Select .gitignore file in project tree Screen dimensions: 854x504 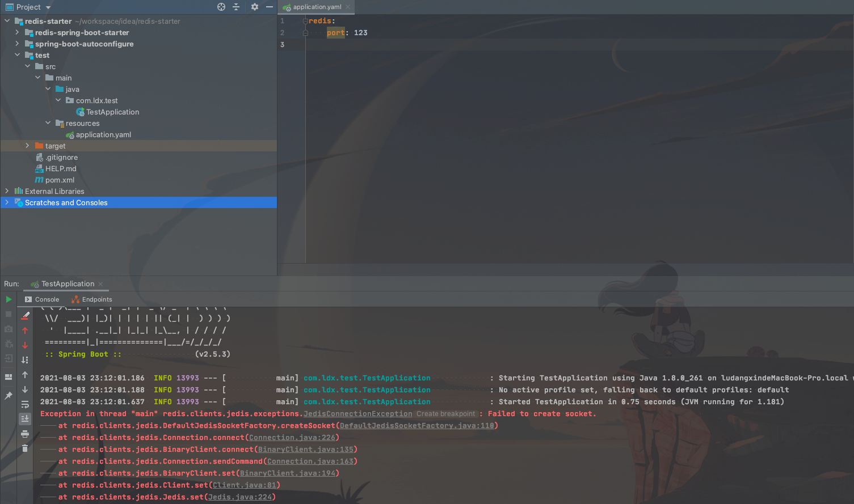pyautogui.click(x=62, y=157)
